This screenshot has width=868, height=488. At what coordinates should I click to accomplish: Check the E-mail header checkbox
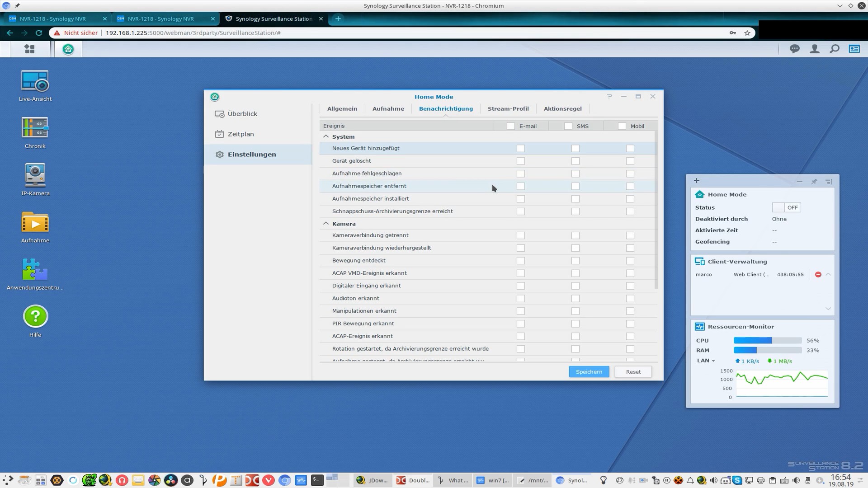point(511,126)
